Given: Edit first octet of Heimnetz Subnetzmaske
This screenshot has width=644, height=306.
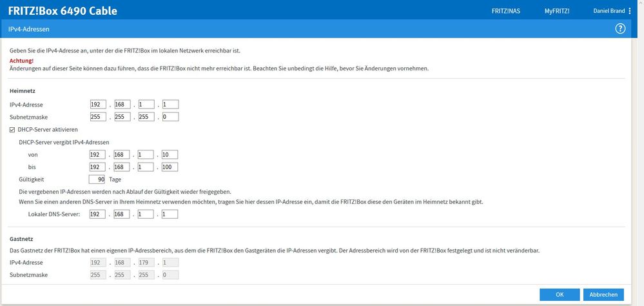Looking at the screenshot, I should 98,117.
